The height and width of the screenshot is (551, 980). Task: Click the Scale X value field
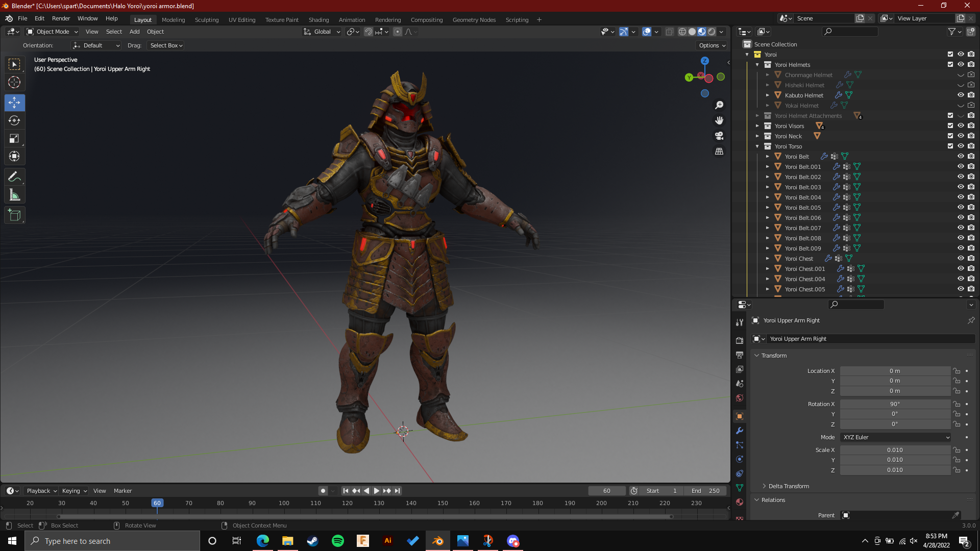pyautogui.click(x=895, y=450)
